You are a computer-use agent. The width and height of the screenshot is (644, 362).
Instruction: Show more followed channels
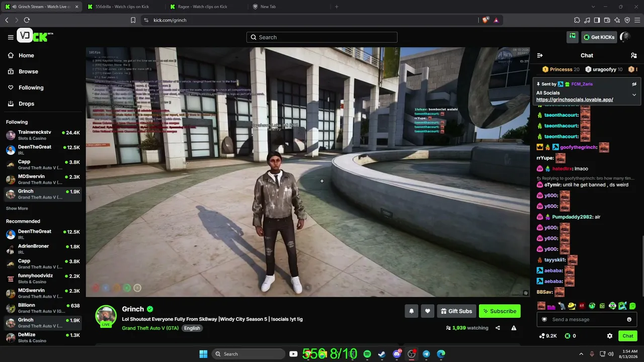17,208
